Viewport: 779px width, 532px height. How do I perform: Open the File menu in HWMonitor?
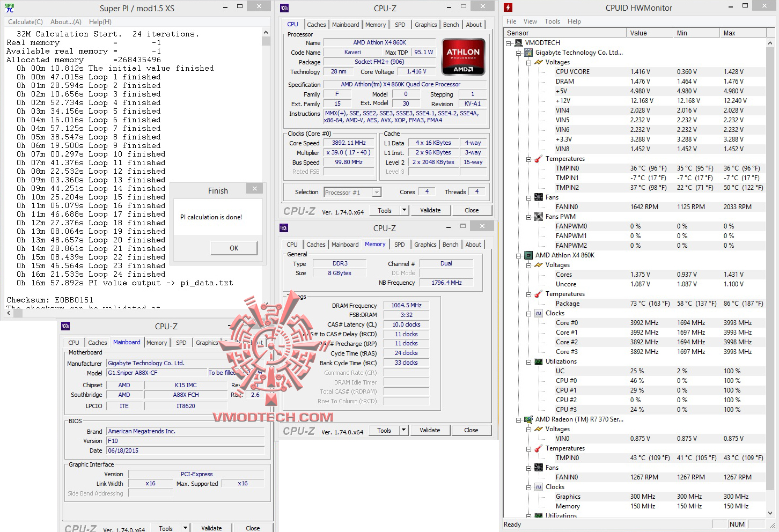[x=511, y=21]
